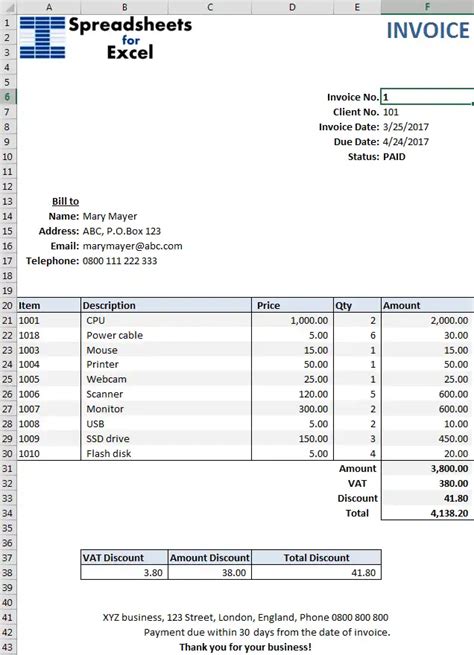The image size is (474, 655).
Task: Select item number 1001
Action: (x=48, y=320)
